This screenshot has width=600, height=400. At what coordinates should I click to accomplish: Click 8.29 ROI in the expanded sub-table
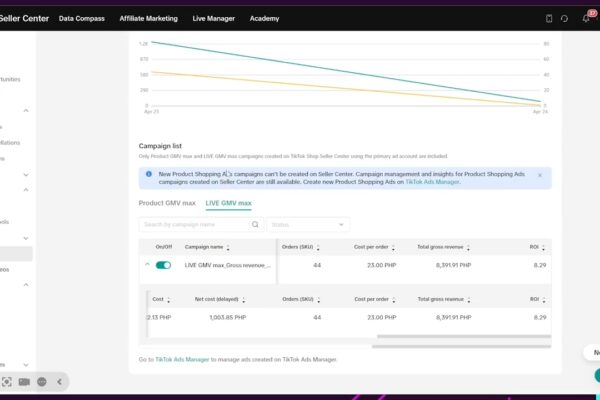540,317
